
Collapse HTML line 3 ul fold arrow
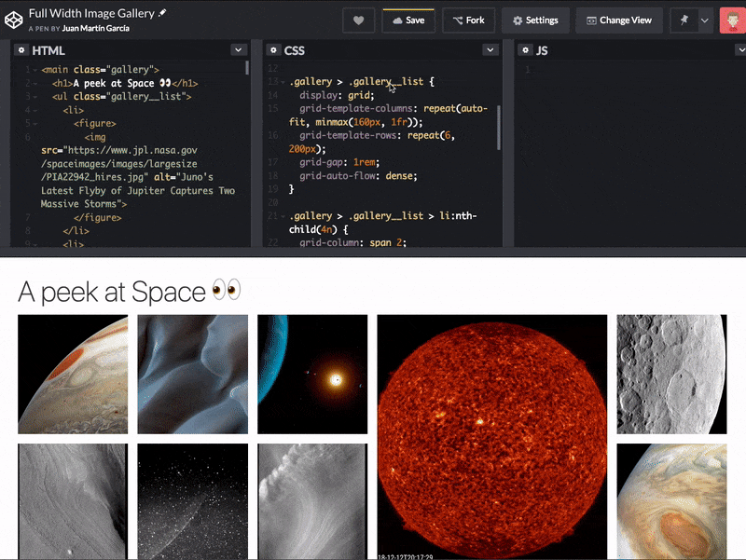pyautogui.click(x=35, y=97)
